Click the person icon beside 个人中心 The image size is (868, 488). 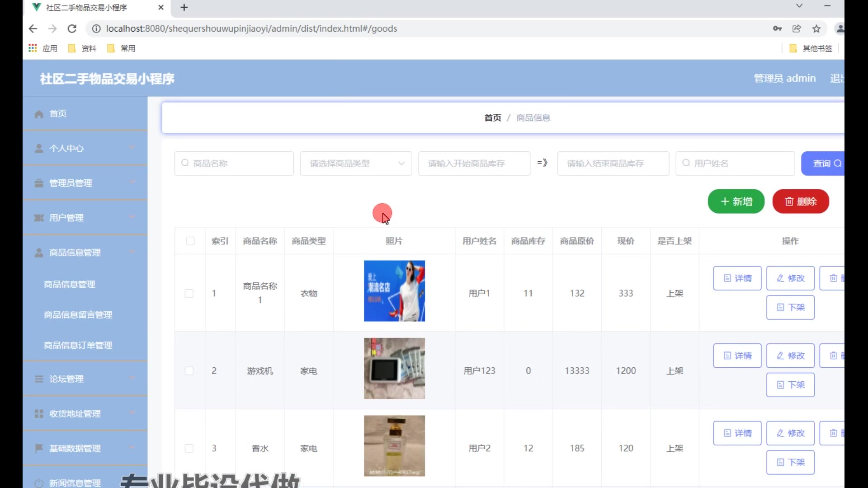tap(39, 148)
